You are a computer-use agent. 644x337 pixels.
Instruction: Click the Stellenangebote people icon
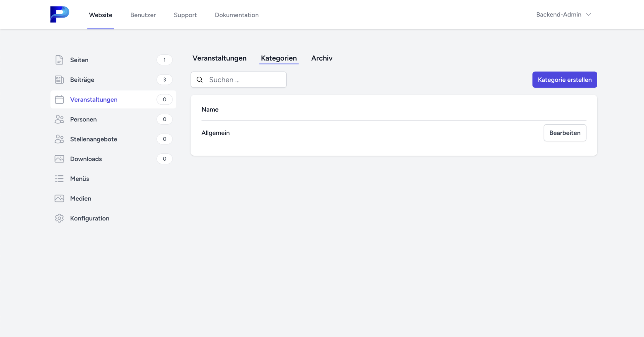(x=59, y=139)
